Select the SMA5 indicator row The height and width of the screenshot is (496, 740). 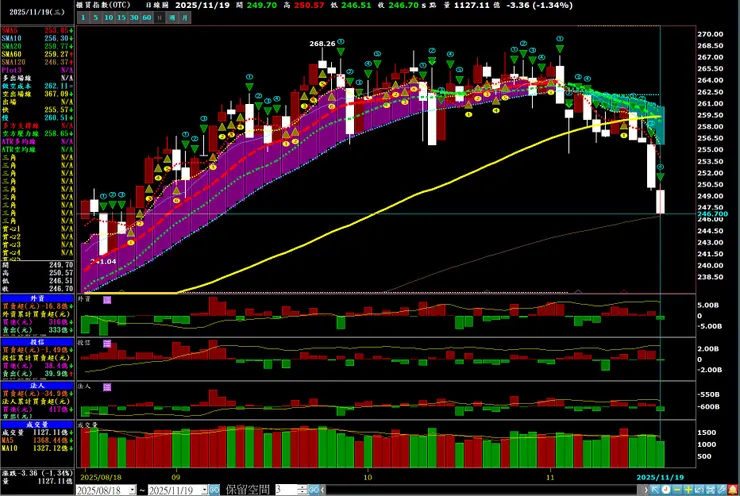point(37,31)
